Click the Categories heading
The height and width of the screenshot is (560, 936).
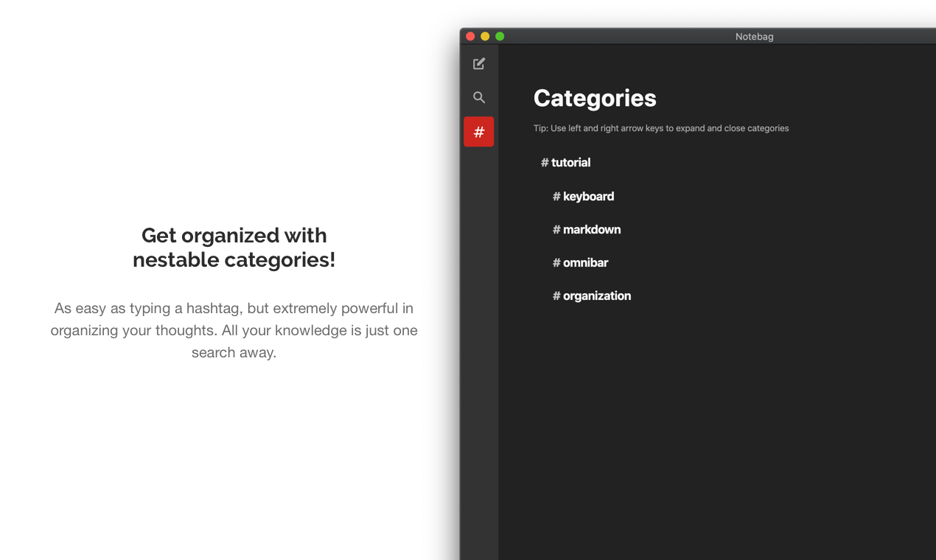595,98
